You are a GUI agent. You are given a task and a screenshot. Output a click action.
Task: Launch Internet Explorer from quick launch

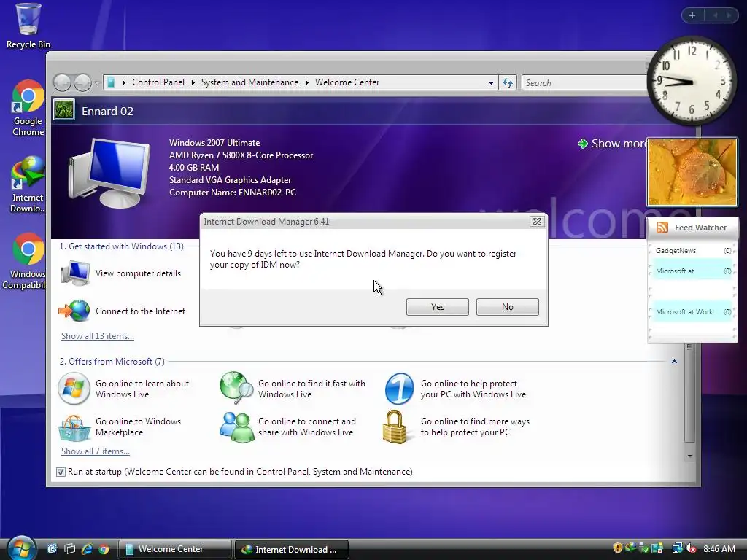(87, 549)
